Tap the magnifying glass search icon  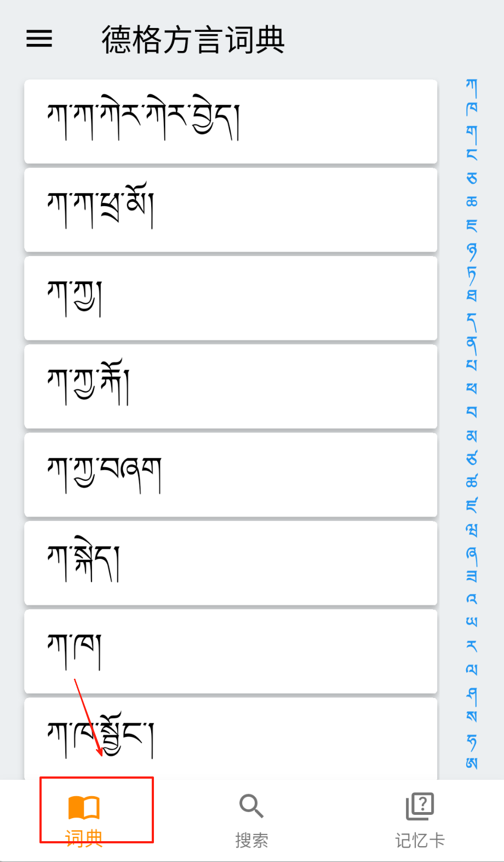(x=251, y=806)
